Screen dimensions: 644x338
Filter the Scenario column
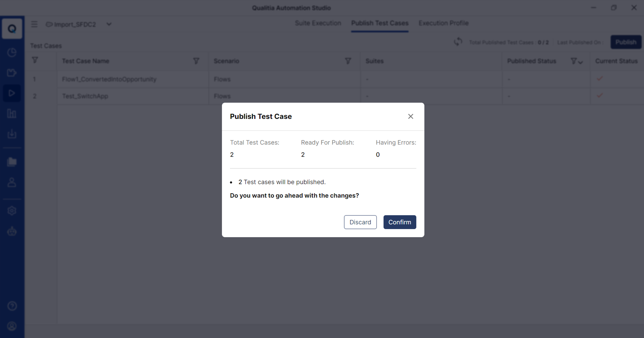click(348, 61)
